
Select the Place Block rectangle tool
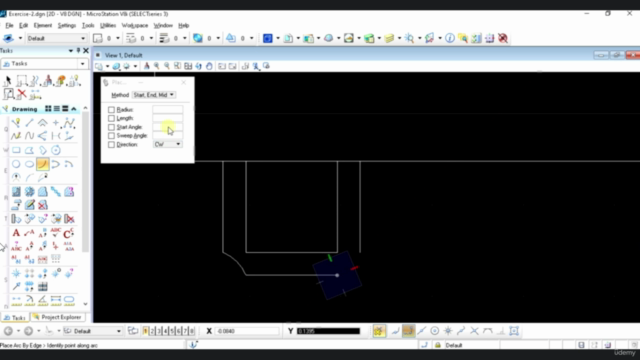pyautogui.click(x=16, y=150)
